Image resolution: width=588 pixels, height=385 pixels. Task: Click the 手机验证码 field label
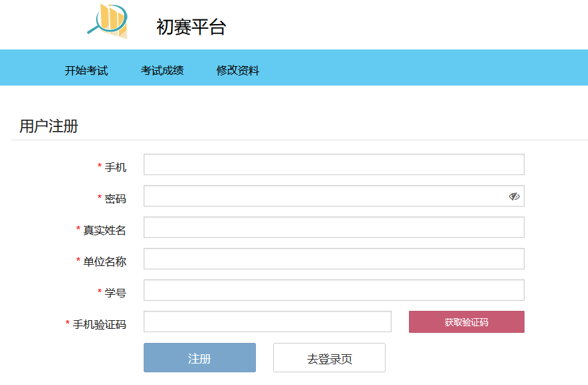[100, 324]
